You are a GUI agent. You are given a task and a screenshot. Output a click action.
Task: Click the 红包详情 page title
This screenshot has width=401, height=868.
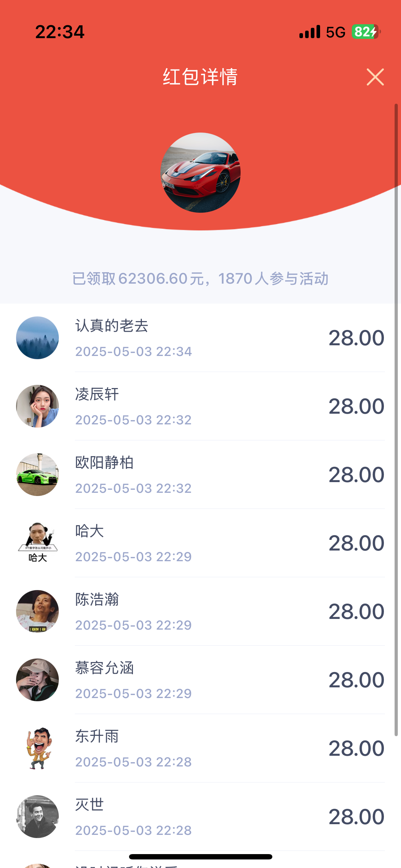200,77
